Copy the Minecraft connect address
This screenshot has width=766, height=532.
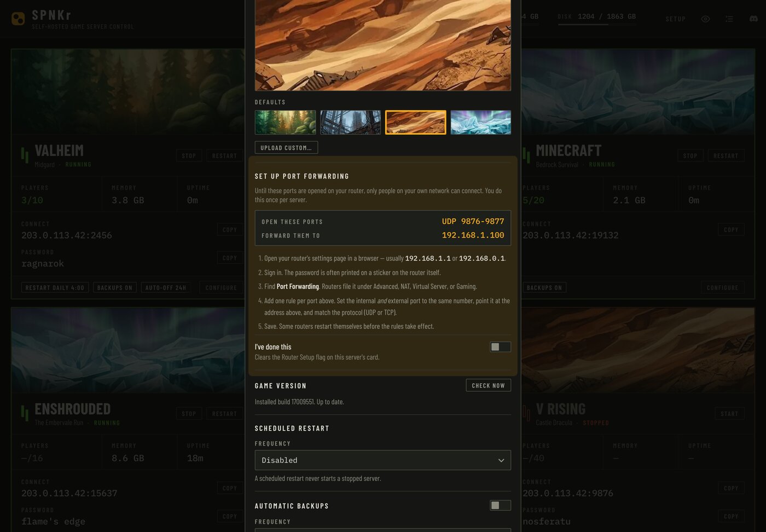click(x=731, y=230)
